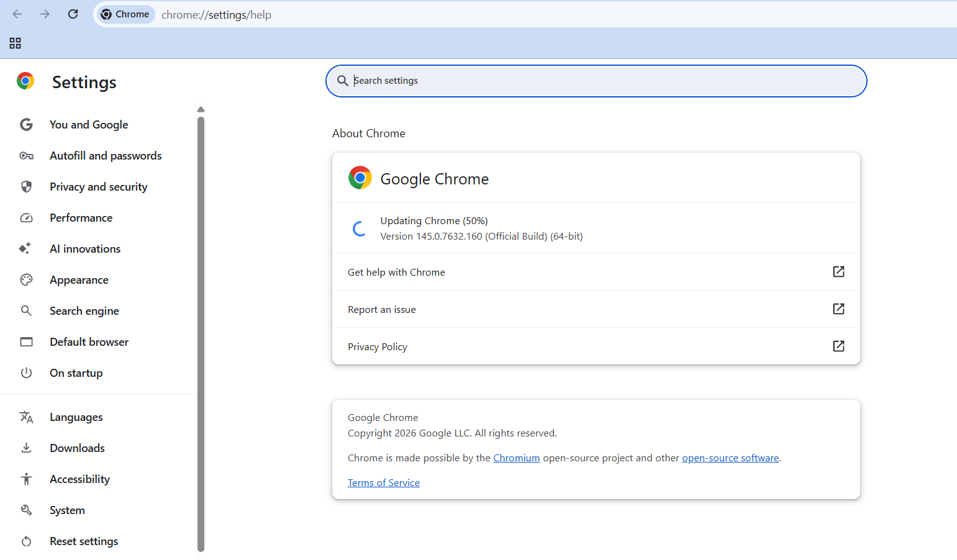Open Search engine via magnifier icon

26,310
